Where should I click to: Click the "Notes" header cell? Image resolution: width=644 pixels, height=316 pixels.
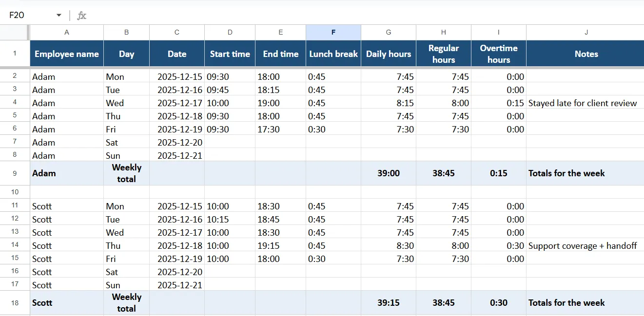pos(585,54)
